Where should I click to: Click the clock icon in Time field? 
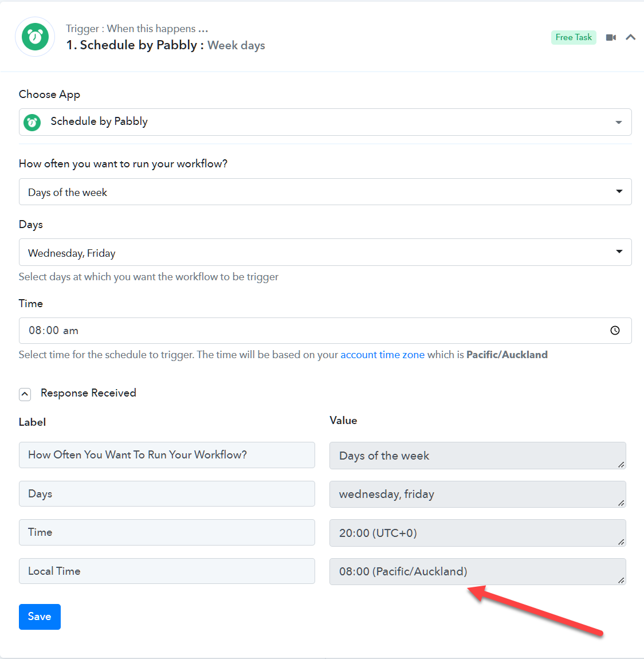click(x=615, y=330)
